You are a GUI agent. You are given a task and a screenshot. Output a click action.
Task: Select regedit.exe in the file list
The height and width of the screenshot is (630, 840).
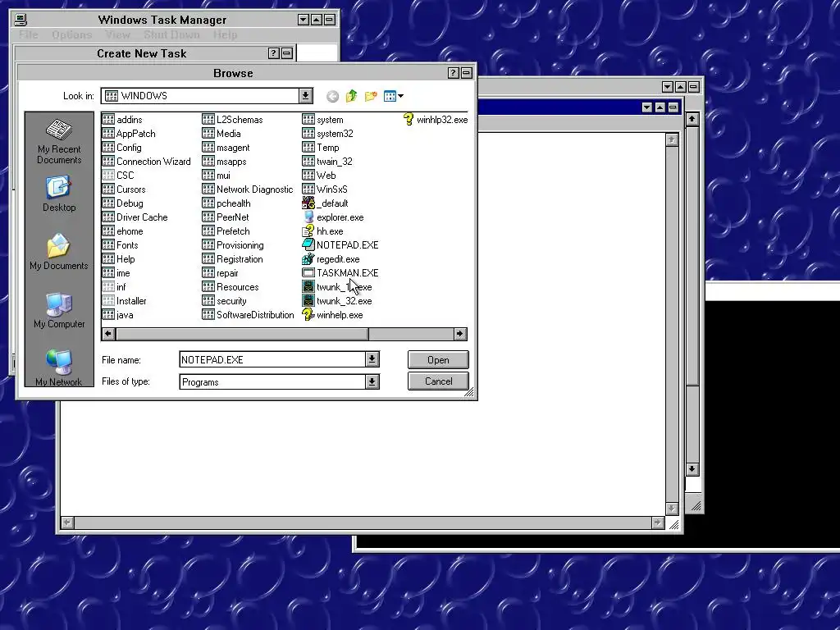point(331,258)
